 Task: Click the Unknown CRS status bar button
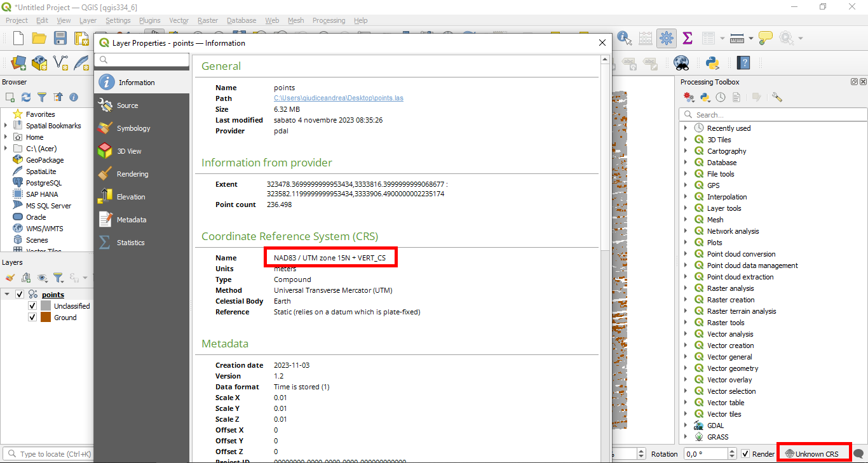(814, 452)
